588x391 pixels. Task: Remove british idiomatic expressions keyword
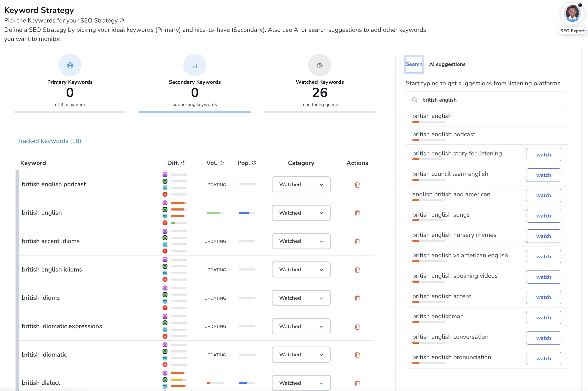(357, 327)
